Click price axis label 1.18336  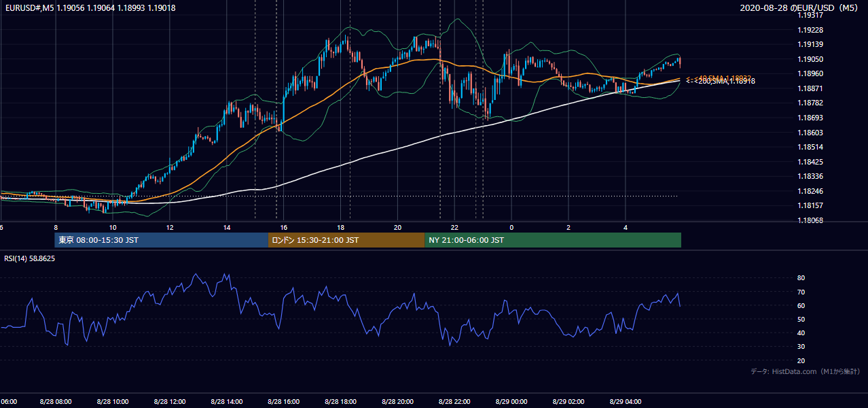coord(810,176)
